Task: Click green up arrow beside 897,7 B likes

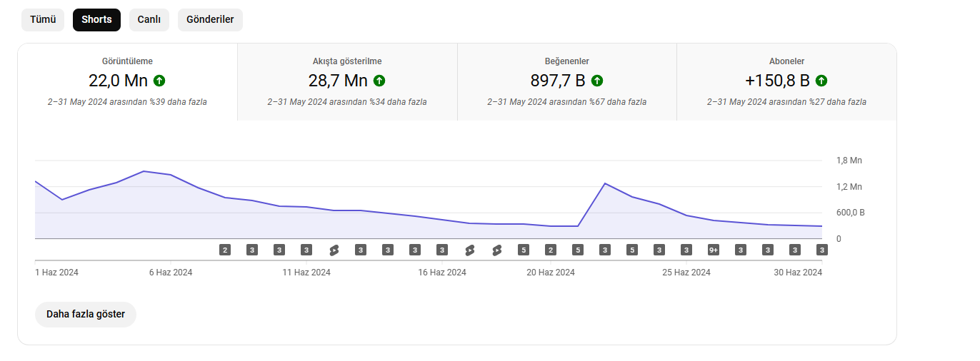Action: pyautogui.click(x=597, y=81)
